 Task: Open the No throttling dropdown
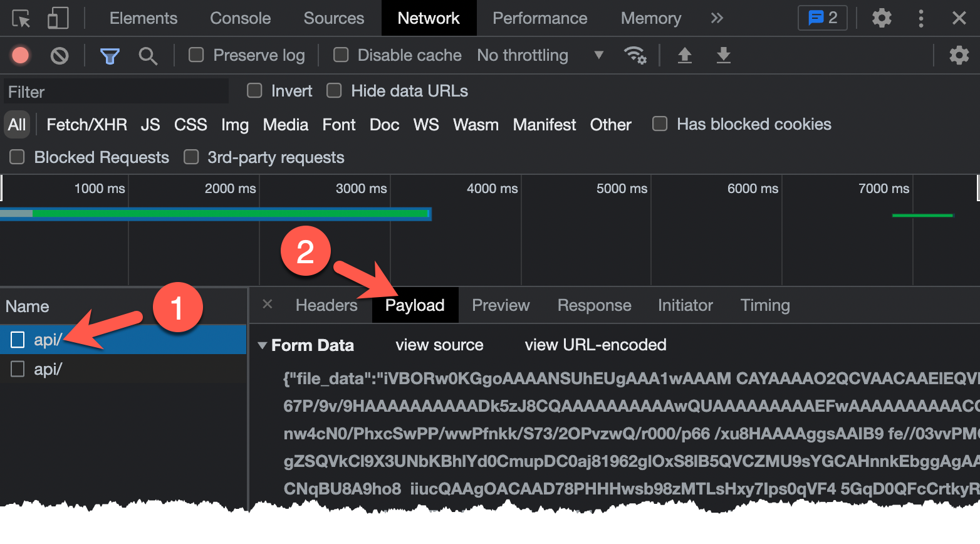click(540, 55)
